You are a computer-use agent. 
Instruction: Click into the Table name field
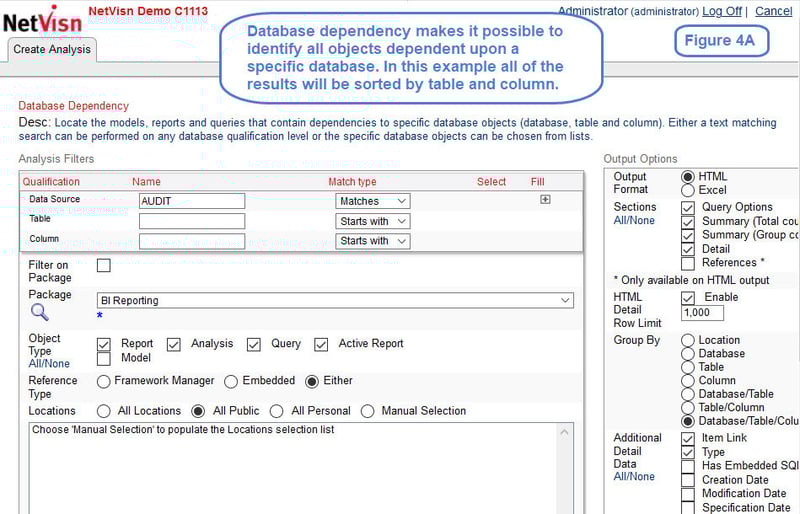(x=192, y=221)
